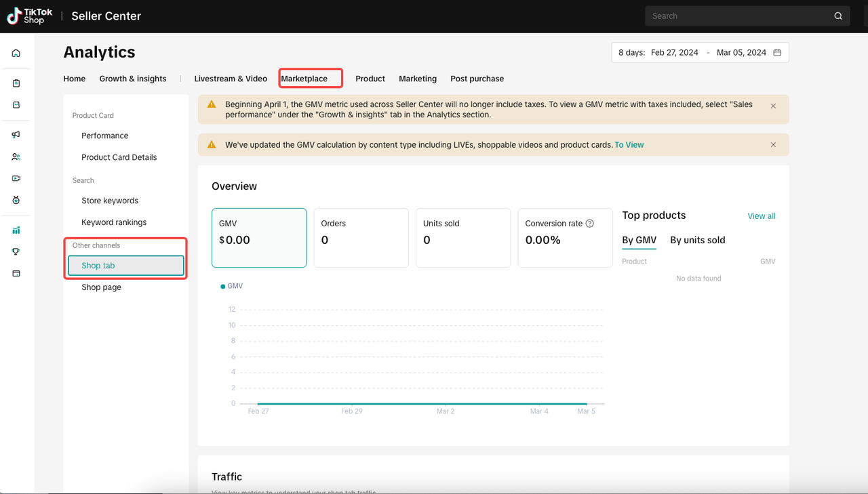Switch to Livestream & Video tab
This screenshot has width=868, height=494.
tap(231, 79)
